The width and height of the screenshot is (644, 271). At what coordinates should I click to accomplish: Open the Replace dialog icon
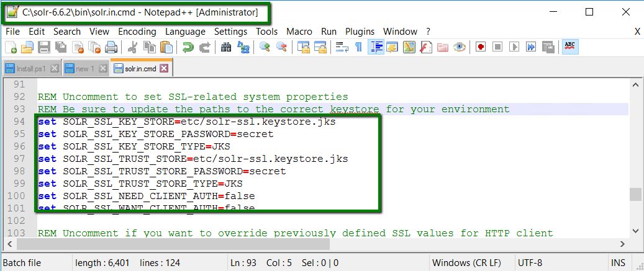pos(243,47)
